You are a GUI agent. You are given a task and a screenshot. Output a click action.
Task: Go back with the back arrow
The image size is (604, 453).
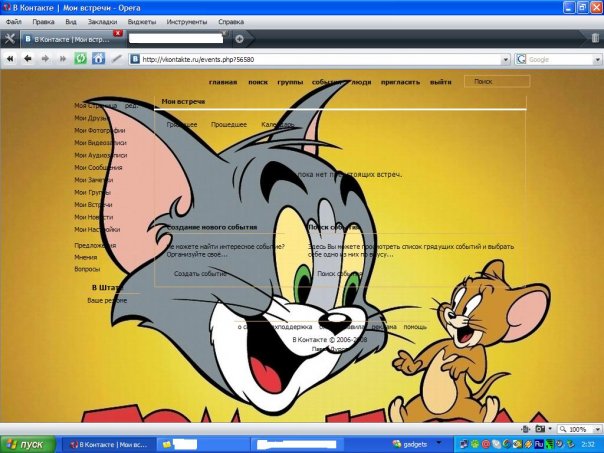[x=27, y=59]
